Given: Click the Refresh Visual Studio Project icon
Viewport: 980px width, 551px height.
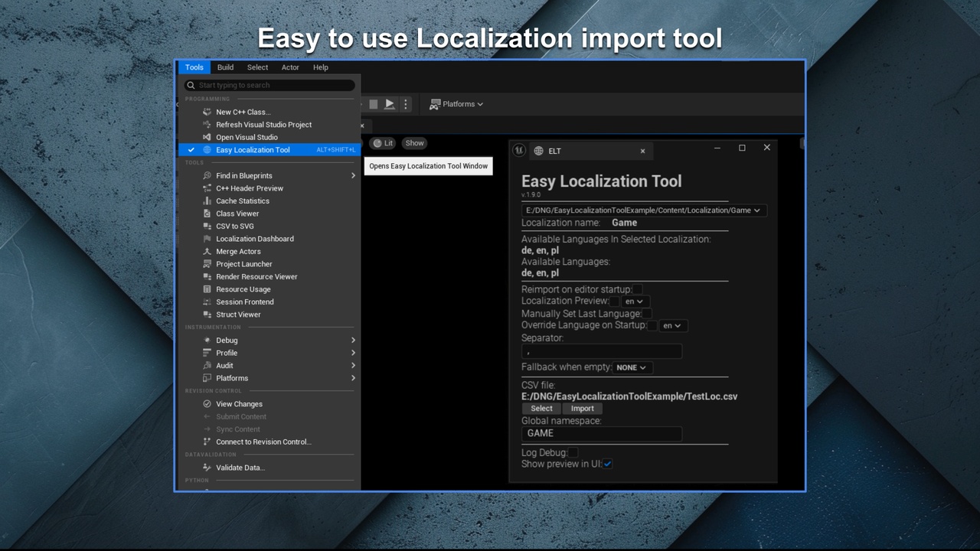Looking at the screenshot, I should click(x=207, y=125).
